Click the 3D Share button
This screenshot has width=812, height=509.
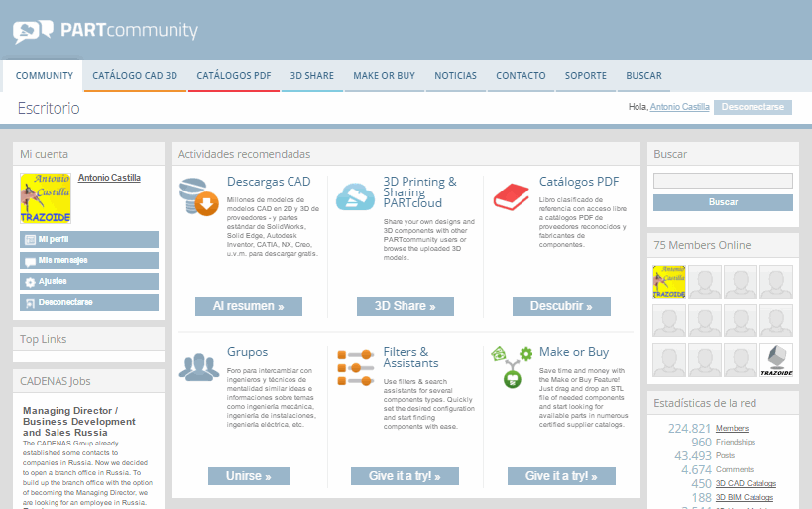coord(405,306)
